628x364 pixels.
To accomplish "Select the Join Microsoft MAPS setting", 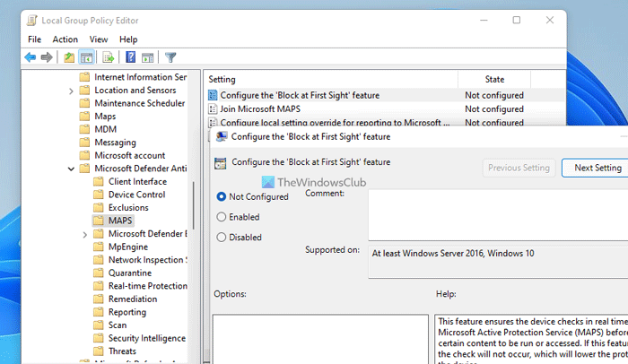I will [x=260, y=108].
